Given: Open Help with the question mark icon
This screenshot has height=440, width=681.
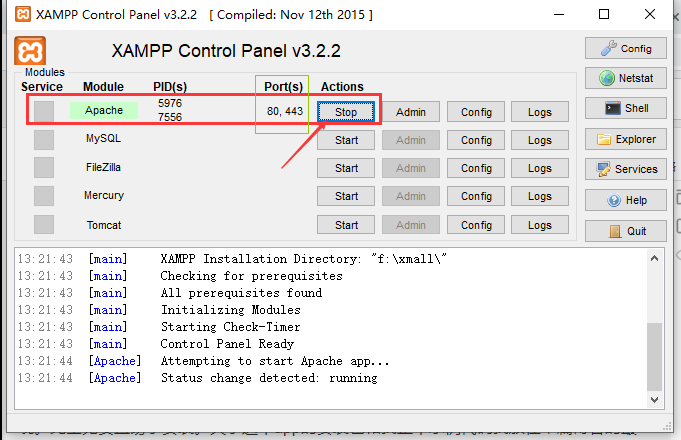Looking at the screenshot, I should [x=625, y=200].
